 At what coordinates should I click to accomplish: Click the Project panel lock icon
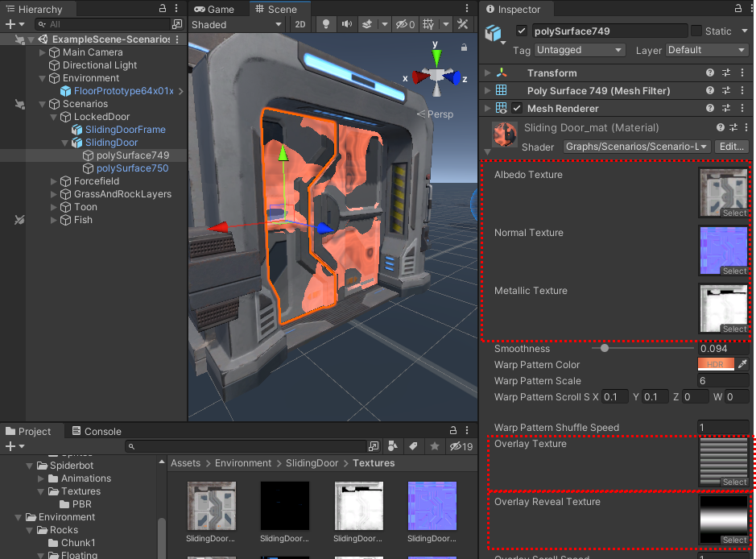pyautogui.click(x=452, y=430)
